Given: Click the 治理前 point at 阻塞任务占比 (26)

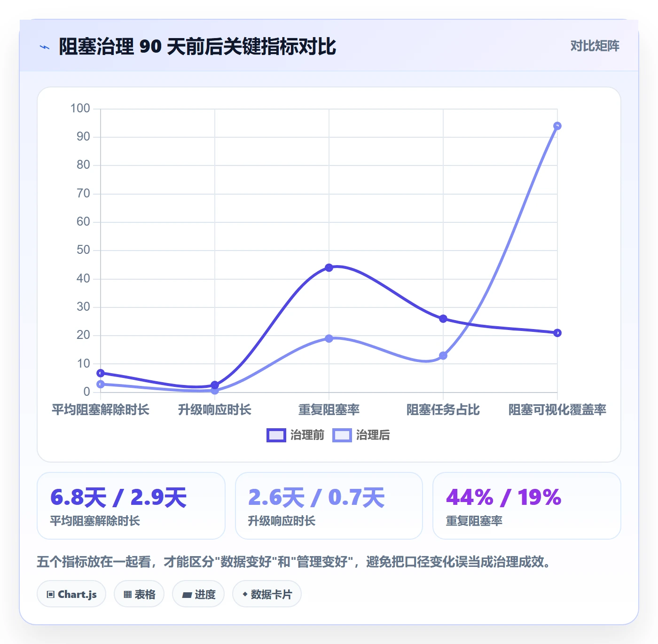Looking at the screenshot, I should 443,319.
